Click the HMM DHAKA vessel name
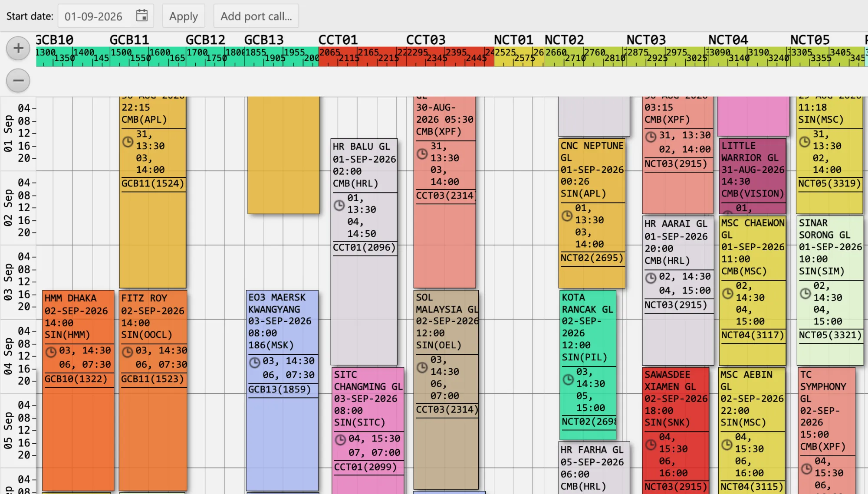The image size is (868, 494). pos(71,298)
